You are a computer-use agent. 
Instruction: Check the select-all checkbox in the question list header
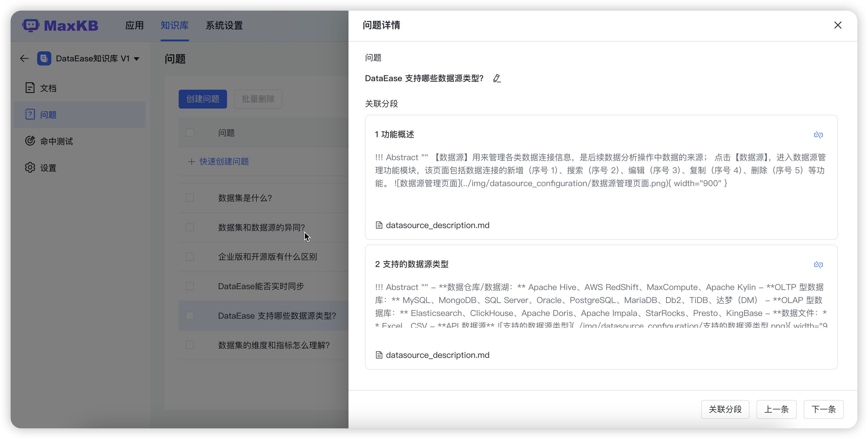coord(190,132)
